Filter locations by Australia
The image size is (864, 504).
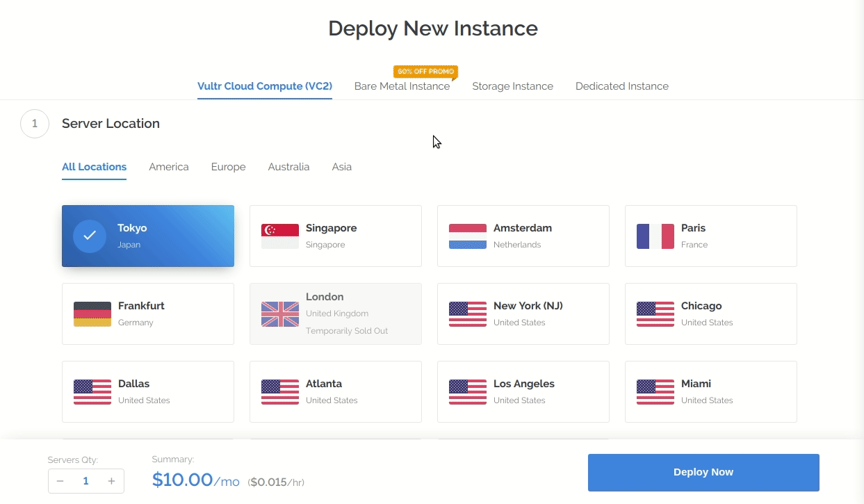pyautogui.click(x=288, y=167)
